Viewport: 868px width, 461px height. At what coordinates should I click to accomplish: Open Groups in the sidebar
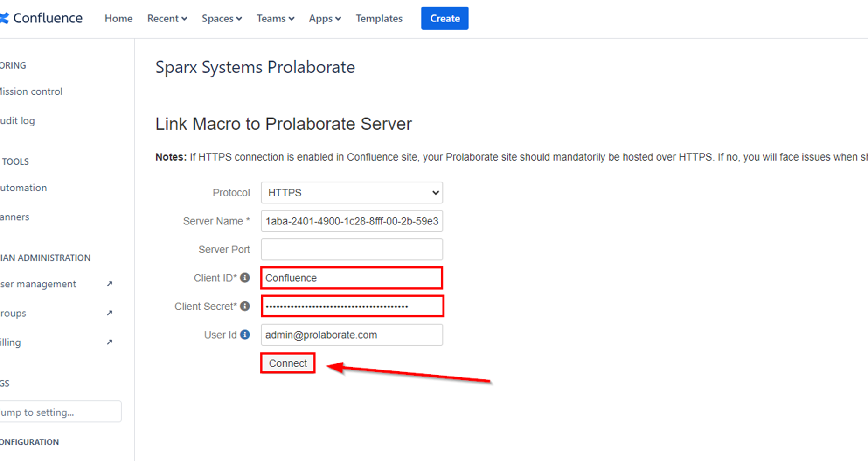pyautogui.click(x=13, y=313)
